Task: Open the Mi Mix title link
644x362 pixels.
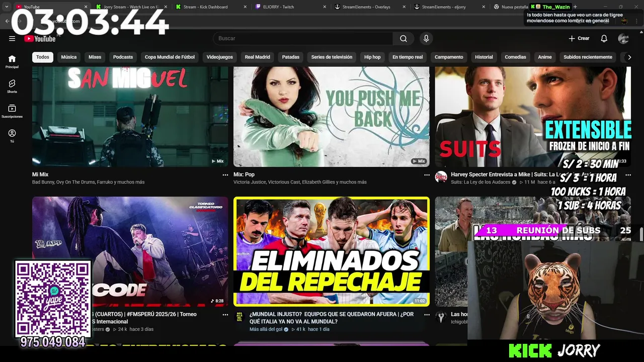Action: 40,174
